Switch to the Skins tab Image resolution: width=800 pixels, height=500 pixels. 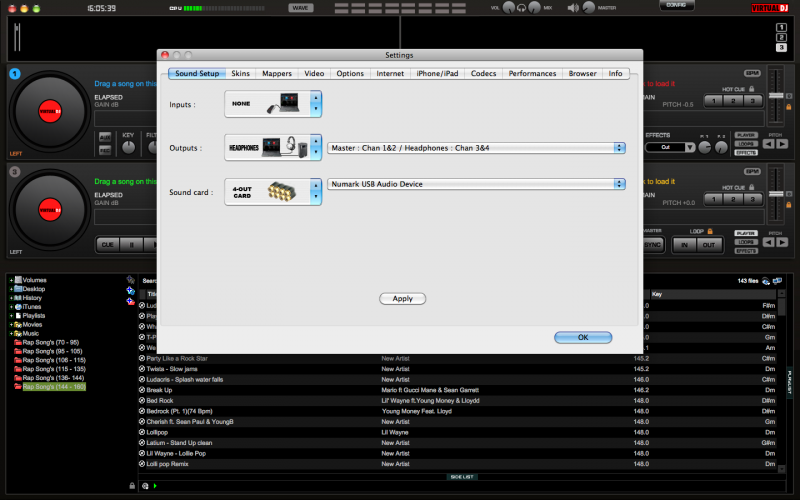240,74
